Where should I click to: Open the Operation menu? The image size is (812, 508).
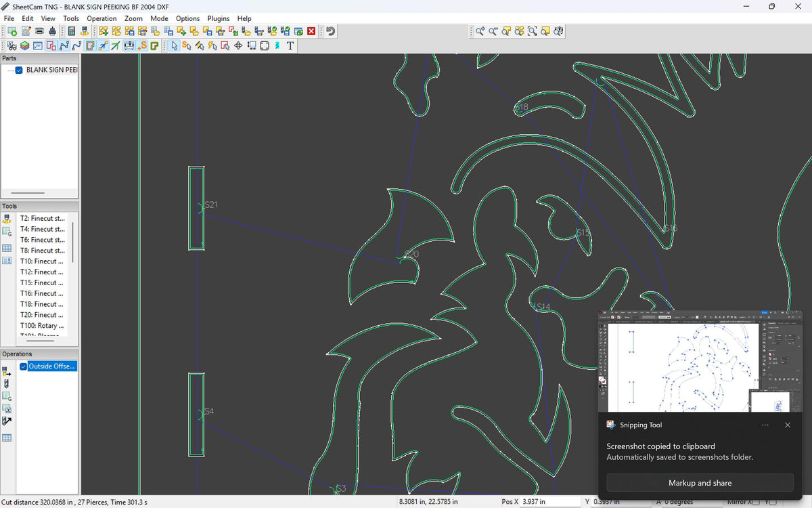point(101,18)
